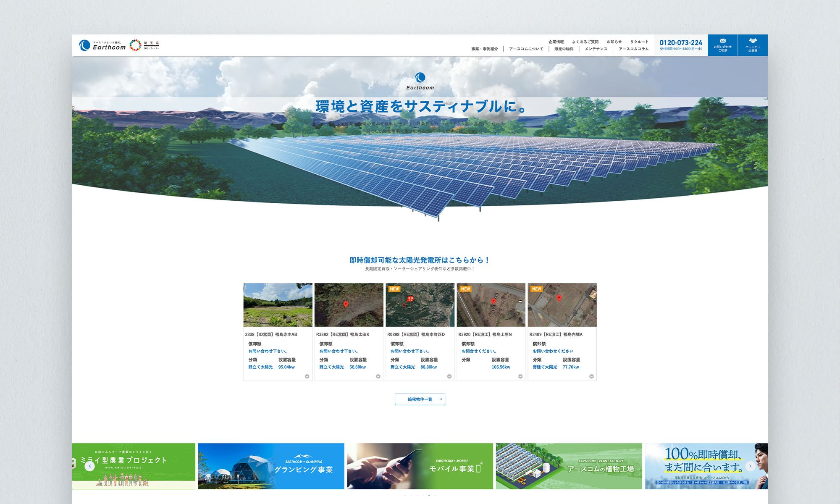Call phone number 0120-073-224 link
840x504 pixels.
(680, 43)
